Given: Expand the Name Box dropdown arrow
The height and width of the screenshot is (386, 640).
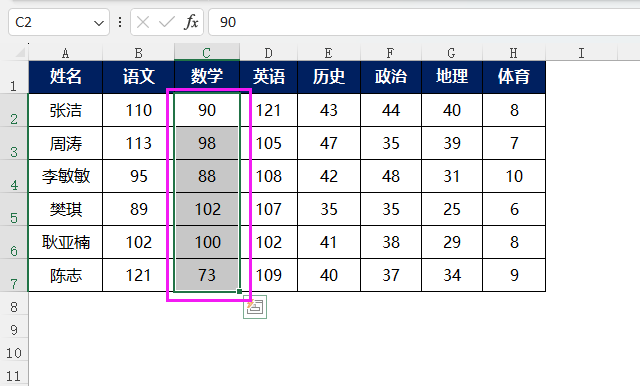Looking at the screenshot, I should 99,23.
